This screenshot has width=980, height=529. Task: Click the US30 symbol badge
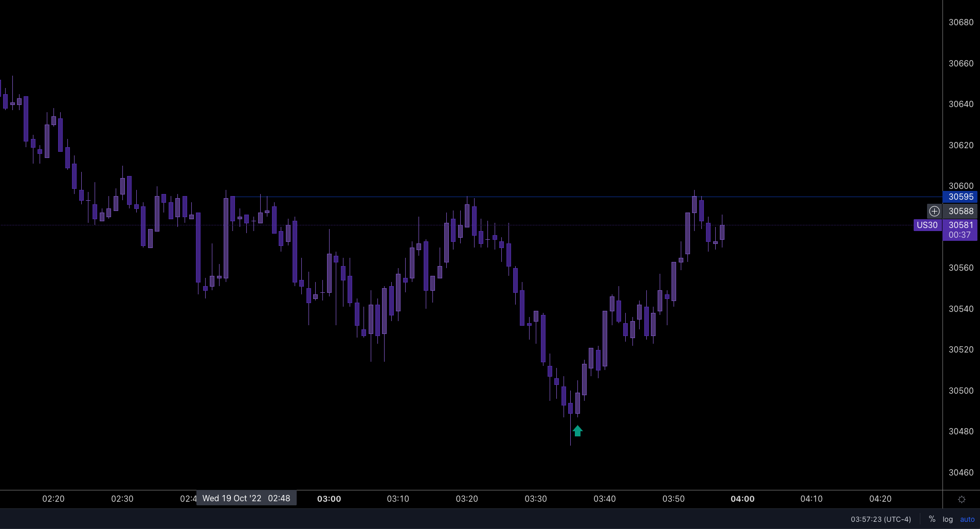click(927, 225)
